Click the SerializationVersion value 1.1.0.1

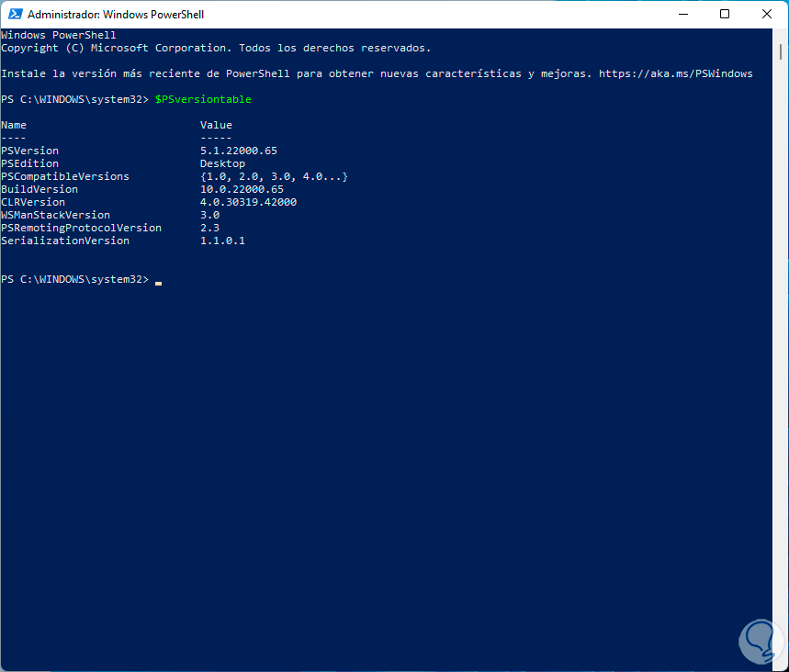(222, 241)
